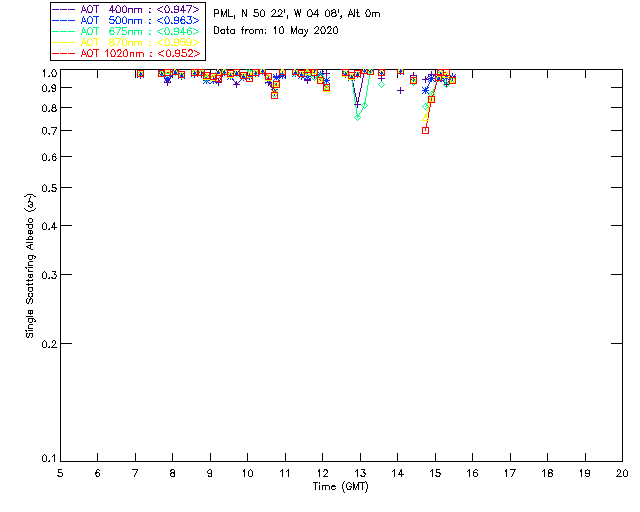The height and width of the screenshot is (512, 640).
Task: Click the AOT 500nm legend entry
Action: [x=127, y=20]
